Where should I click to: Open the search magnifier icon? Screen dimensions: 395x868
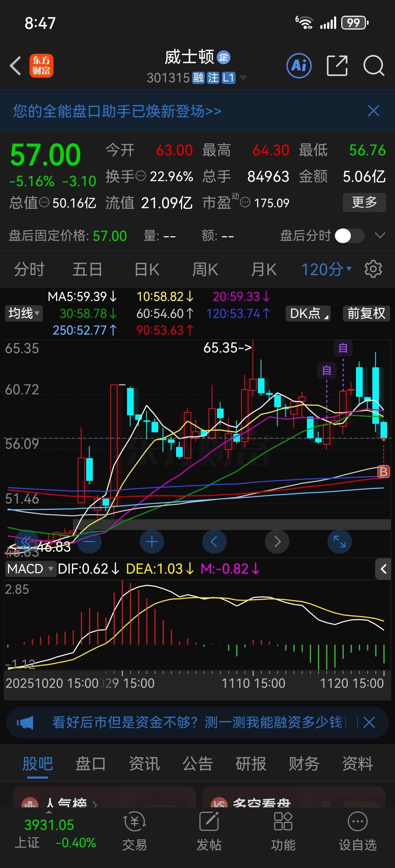[374, 65]
